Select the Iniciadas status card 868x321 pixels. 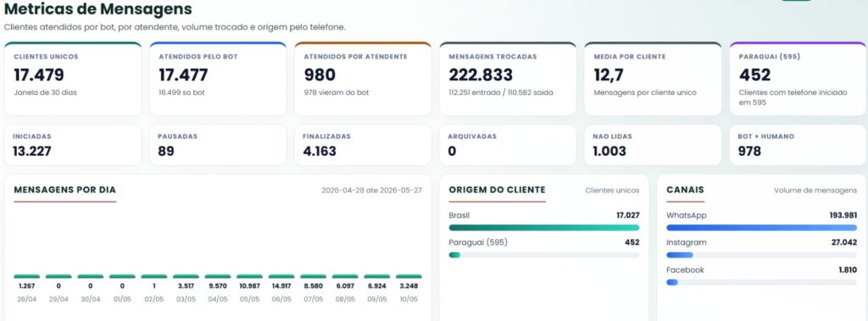pos(73,145)
